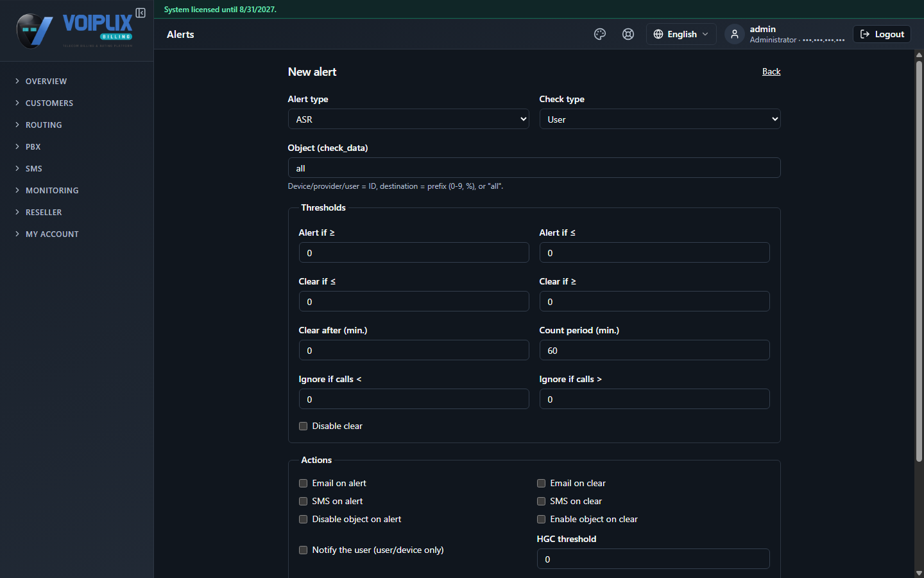The image size is (924, 578).
Task: Click the page vertical scrollbar thumb
Action: 919,261
